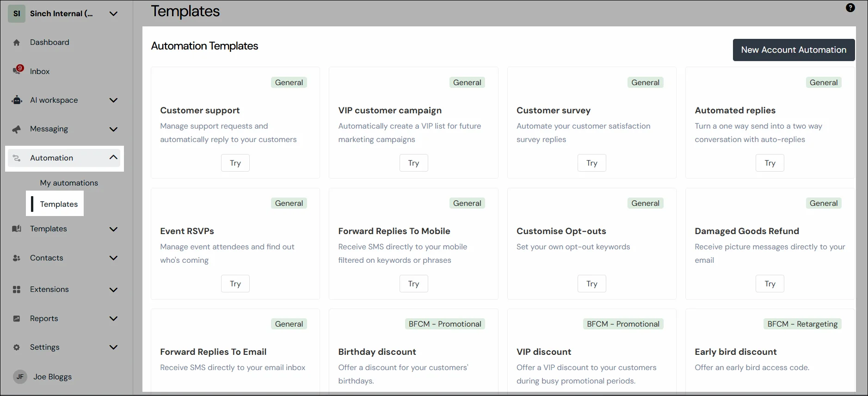Click Joe Bloggs user name
This screenshot has height=396, width=868.
coord(52,377)
